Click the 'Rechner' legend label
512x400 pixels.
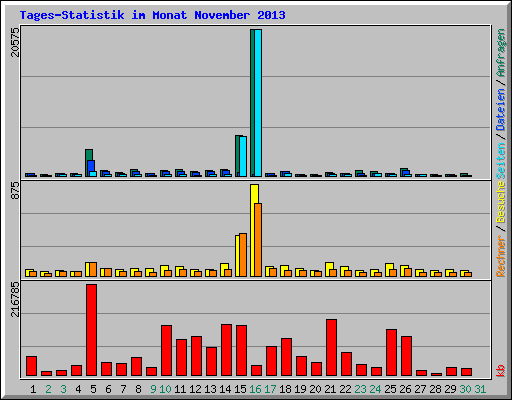500,256
